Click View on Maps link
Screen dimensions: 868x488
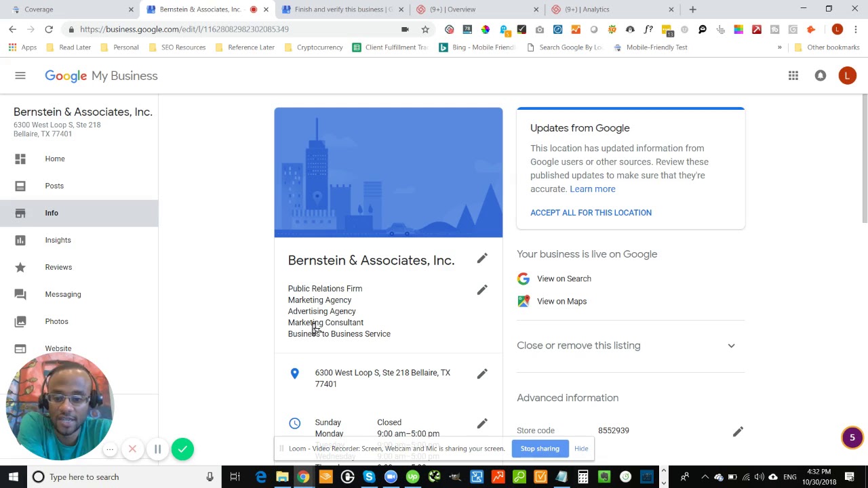tap(561, 301)
